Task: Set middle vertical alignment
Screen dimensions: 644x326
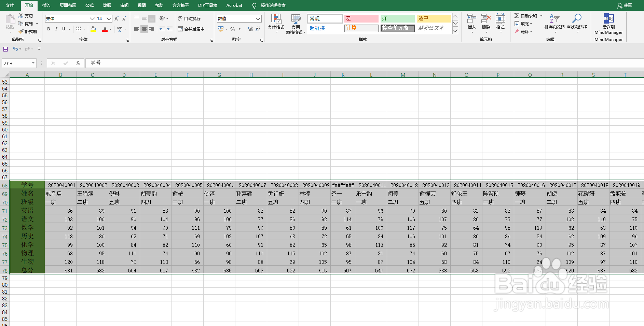Action: tap(144, 18)
